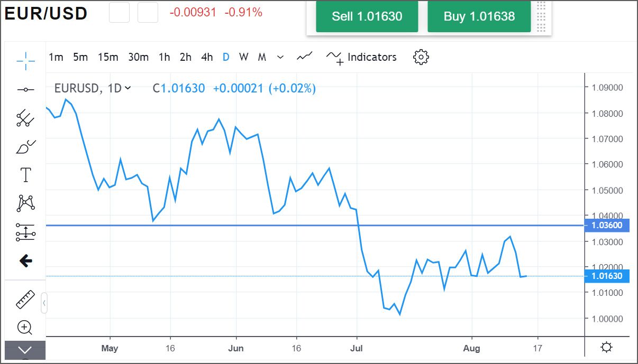This screenshot has width=638, height=364.
Task: Click the Buy 1.01638 button
Action: coord(479,16)
